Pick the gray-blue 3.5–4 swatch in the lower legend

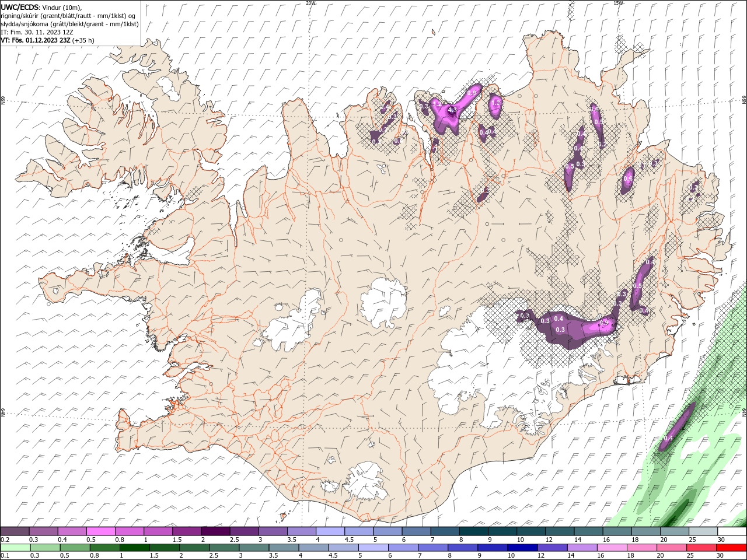tap(284, 547)
